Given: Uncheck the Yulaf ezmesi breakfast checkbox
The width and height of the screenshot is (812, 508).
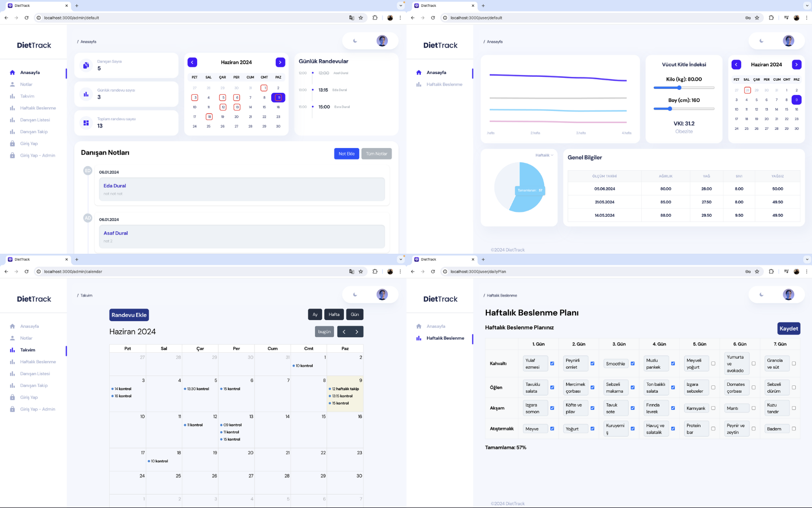Looking at the screenshot, I should (x=552, y=364).
